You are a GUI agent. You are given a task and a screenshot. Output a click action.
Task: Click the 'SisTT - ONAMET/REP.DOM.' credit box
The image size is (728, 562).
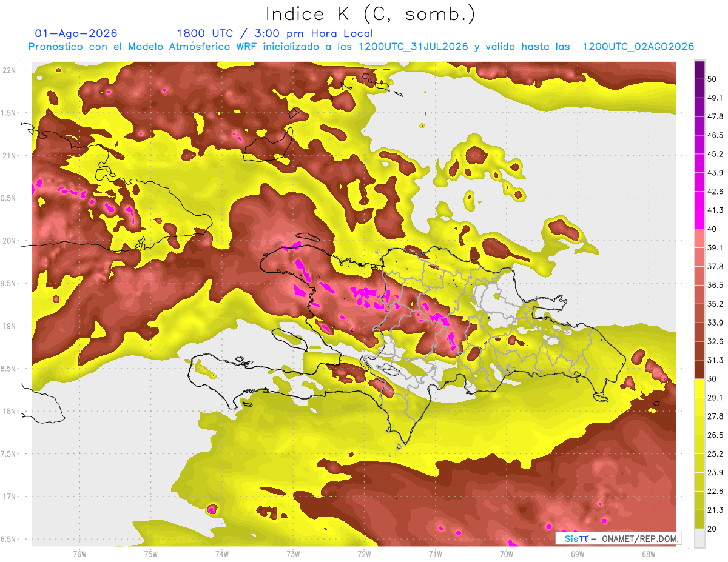[x=619, y=538]
